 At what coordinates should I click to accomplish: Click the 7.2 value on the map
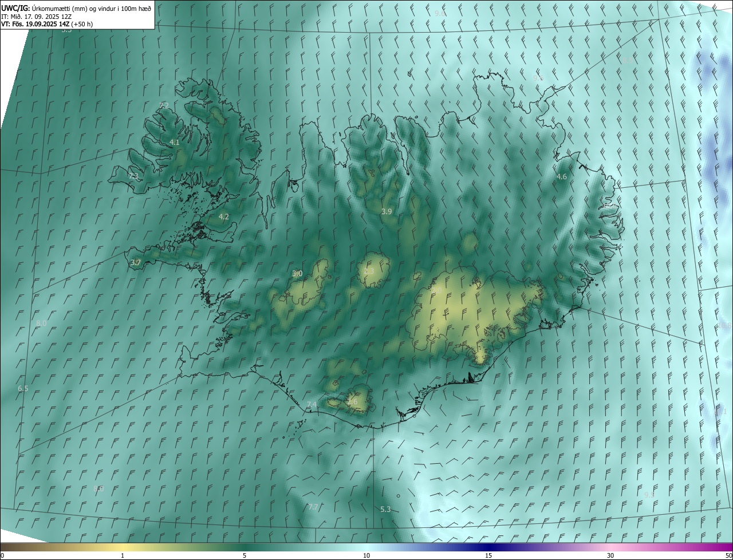click(x=164, y=105)
